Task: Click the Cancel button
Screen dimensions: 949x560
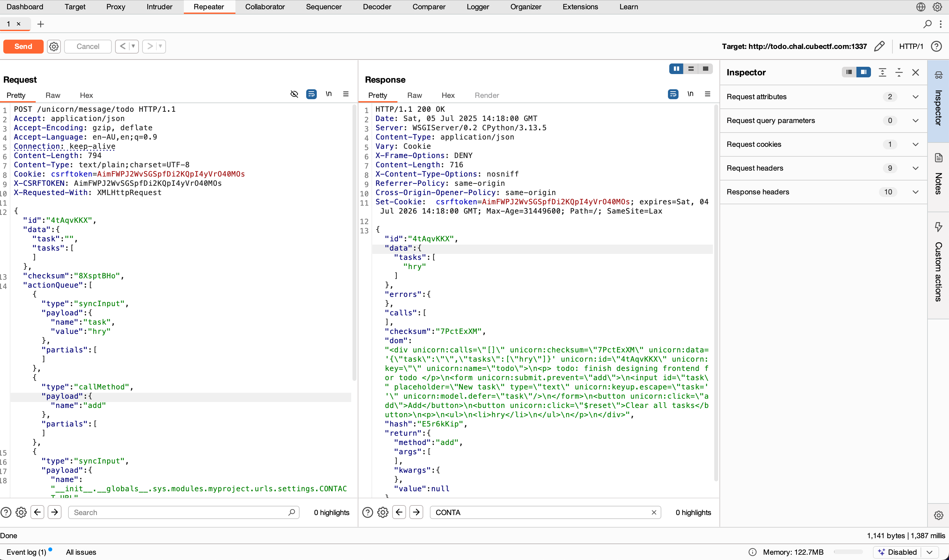Action: coord(88,46)
